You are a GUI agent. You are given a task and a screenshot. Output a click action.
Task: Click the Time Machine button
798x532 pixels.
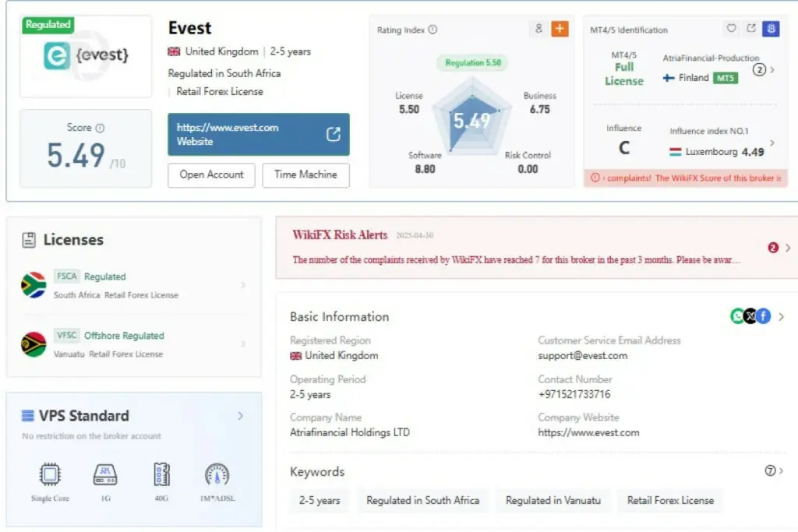pos(305,174)
